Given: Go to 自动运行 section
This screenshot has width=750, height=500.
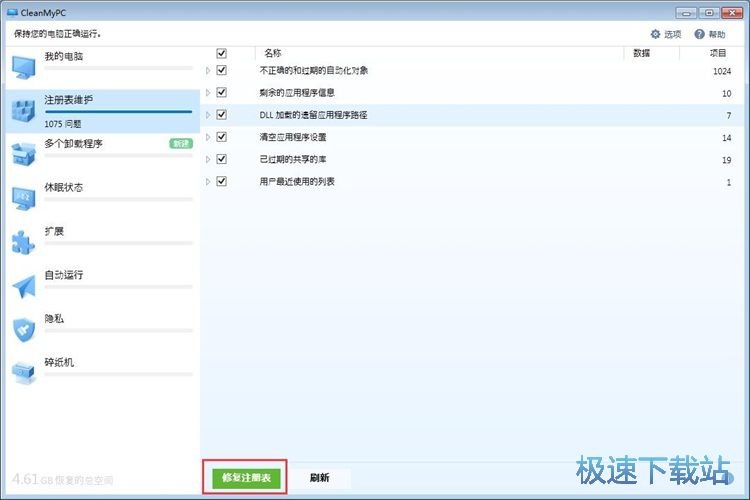Looking at the screenshot, I should 102,286.
